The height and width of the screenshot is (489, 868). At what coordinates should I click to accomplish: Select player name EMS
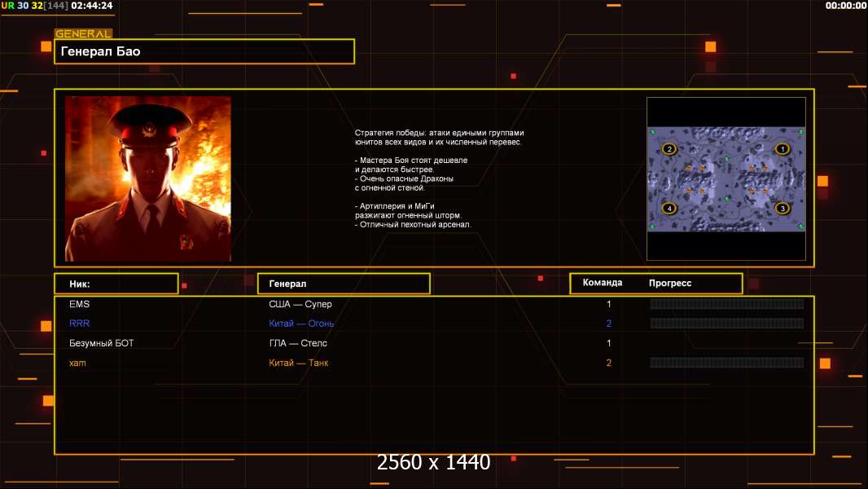[x=79, y=304]
